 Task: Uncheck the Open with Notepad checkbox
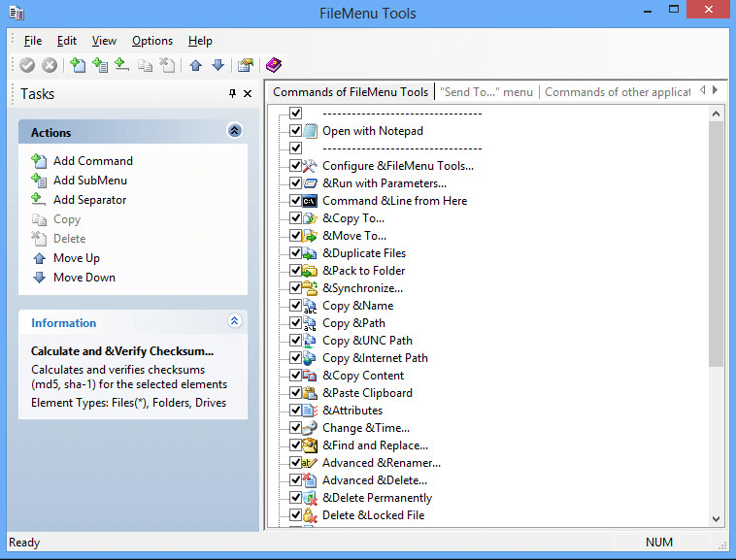click(x=296, y=130)
